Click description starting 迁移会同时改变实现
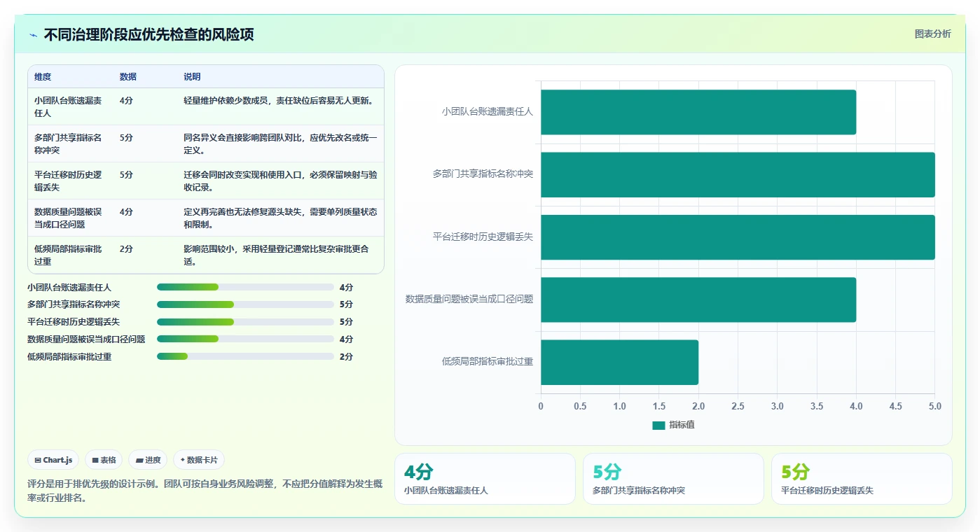 (280, 181)
